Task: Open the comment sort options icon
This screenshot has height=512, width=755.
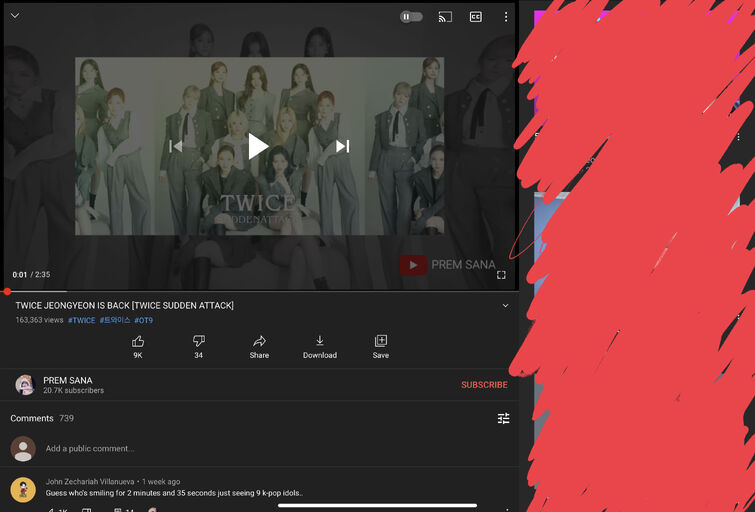Action: point(503,418)
